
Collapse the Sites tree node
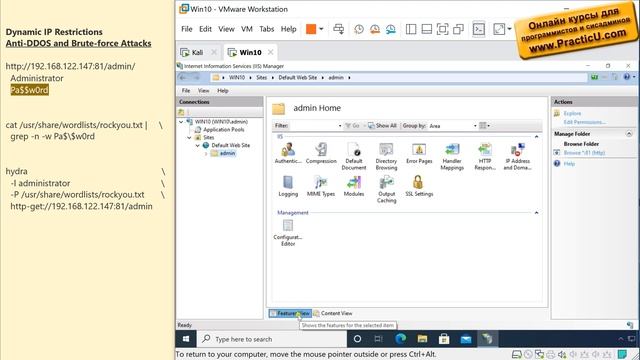click(x=189, y=138)
